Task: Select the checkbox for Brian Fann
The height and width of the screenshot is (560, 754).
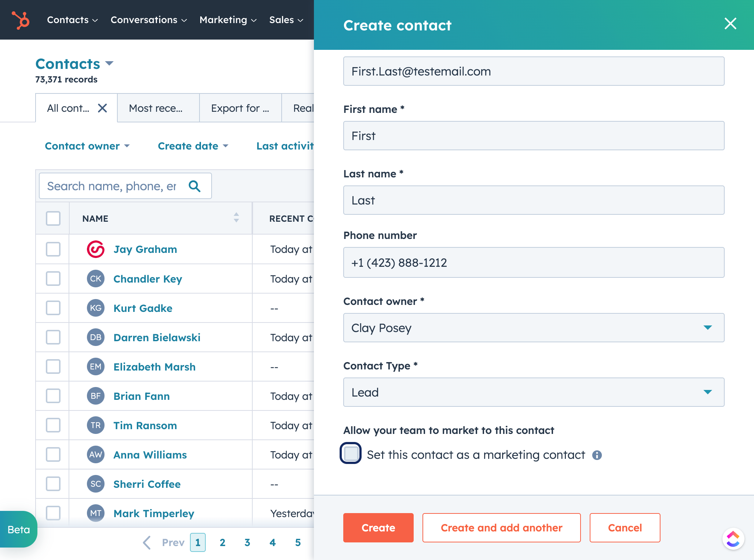Action: pyautogui.click(x=53, y=396)
